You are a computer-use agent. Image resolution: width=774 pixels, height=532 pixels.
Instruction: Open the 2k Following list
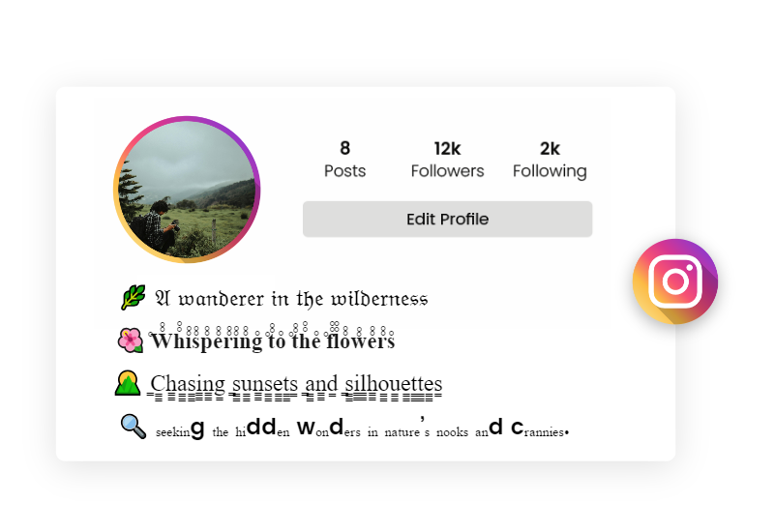(x=550, y=160)
